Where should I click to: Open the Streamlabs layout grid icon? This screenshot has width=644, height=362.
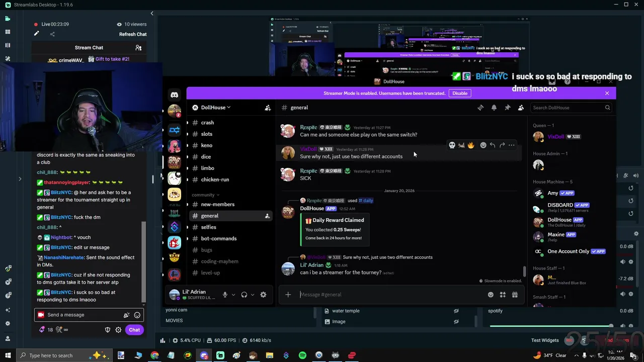(x=8, y=32)
